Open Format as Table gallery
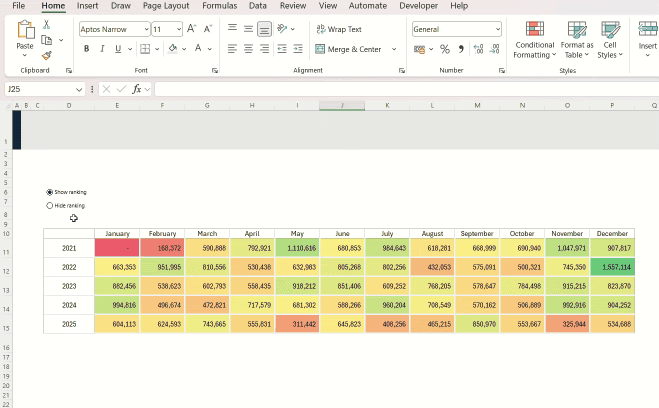Screen dimensions: 659x408 [577, 40]
